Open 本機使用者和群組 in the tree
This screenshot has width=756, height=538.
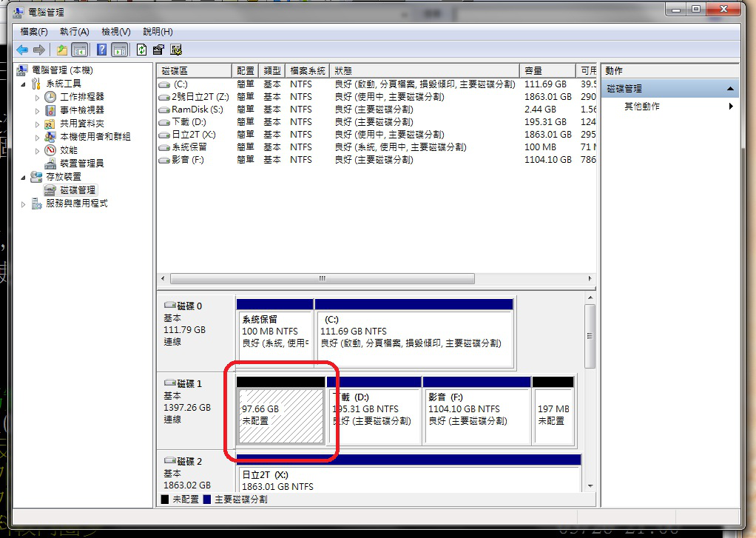pos(95,137)
